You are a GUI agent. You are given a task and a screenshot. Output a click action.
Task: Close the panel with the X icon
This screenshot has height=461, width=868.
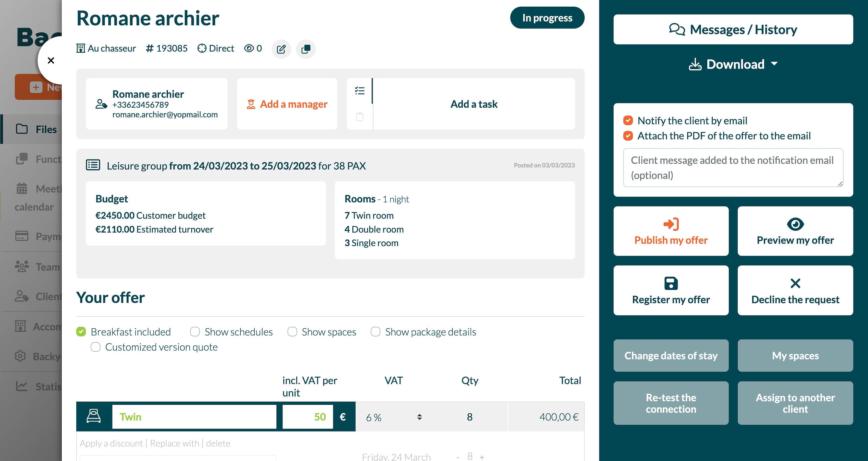pos(51,61)
